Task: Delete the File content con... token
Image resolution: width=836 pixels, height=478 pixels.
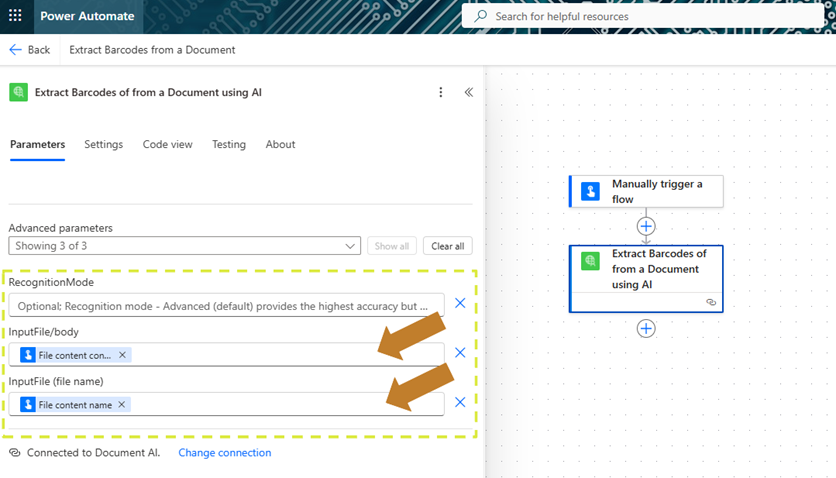Action: pyautogui.click(x=123, y=355)
